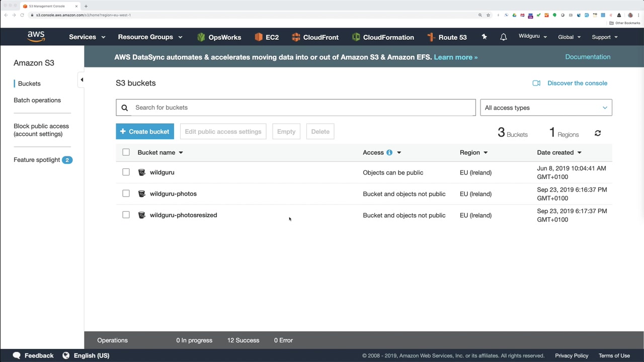Select all buckets checkbox

click(x=126, y=152)
